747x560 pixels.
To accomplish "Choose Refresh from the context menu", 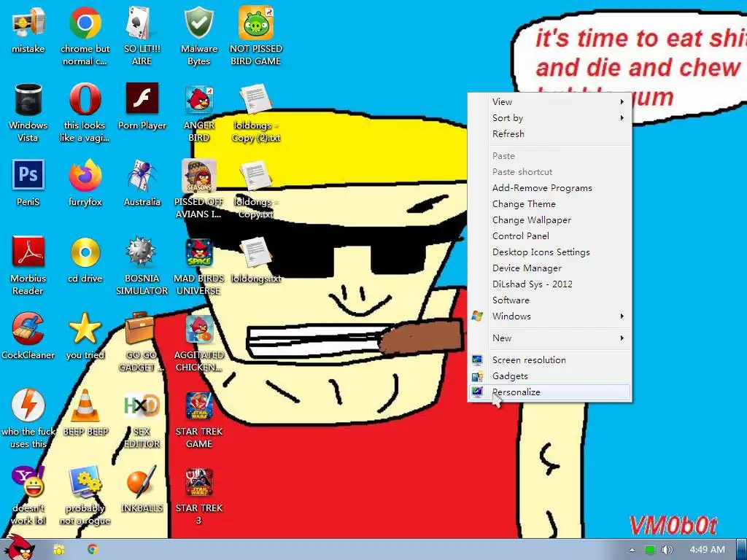I will tap(550, 134).
